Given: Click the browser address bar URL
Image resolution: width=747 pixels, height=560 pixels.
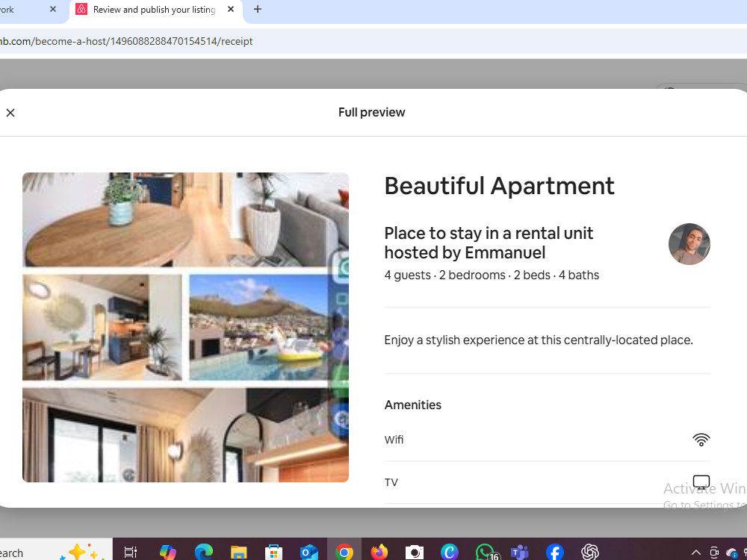Looking at the screenshot, I should tap(126, 41).
